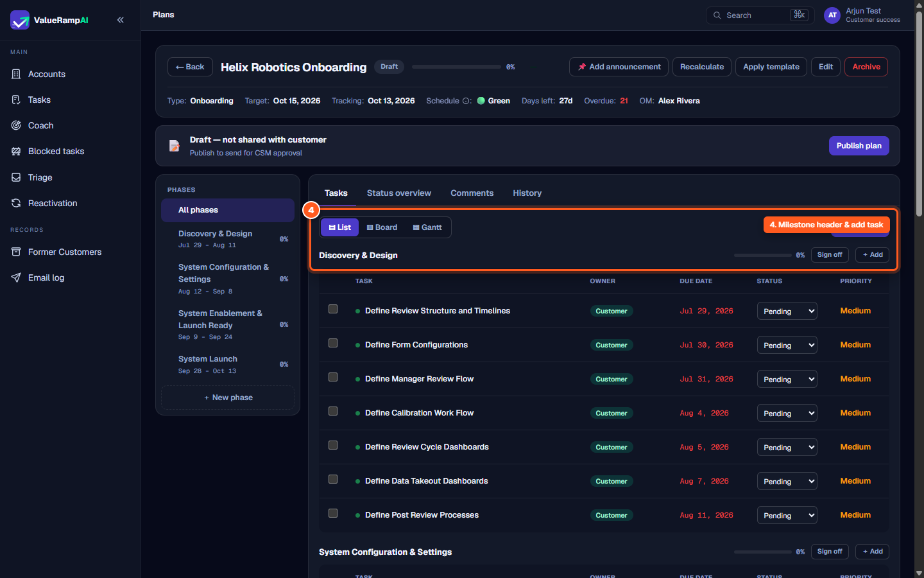Check the Define Review Structure and Timelines box

click(x=333, y=309)
